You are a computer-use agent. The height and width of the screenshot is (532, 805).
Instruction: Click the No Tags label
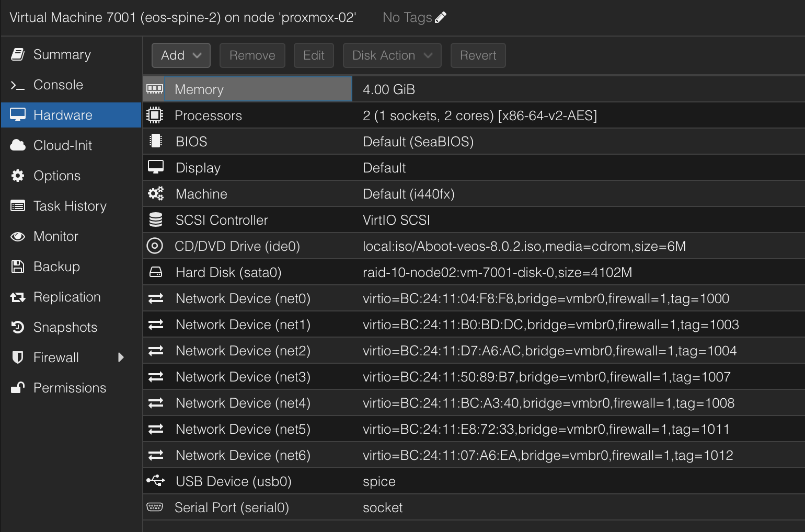tap(407, 18)
